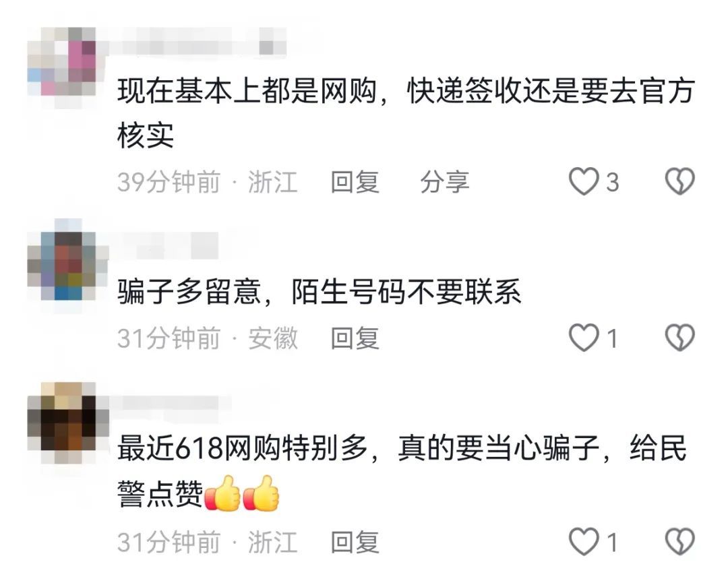Like the 骗子多留意 comment

click(584, 338)
